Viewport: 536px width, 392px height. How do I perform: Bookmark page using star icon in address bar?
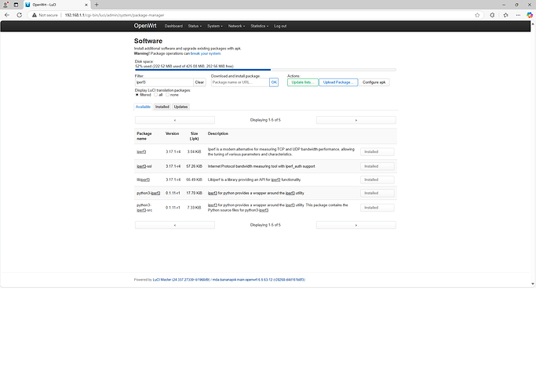[477, 15]
